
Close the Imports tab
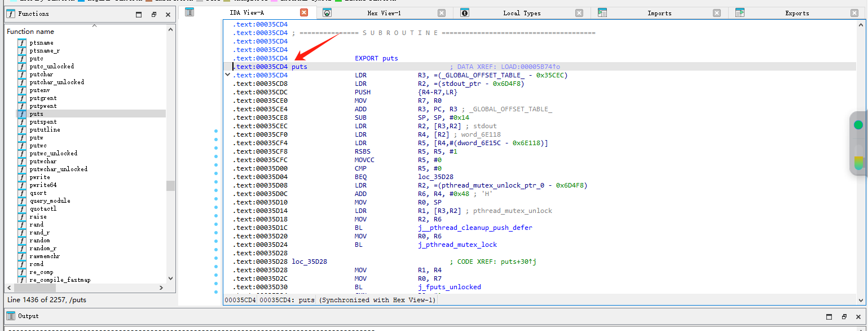[717, 13]
